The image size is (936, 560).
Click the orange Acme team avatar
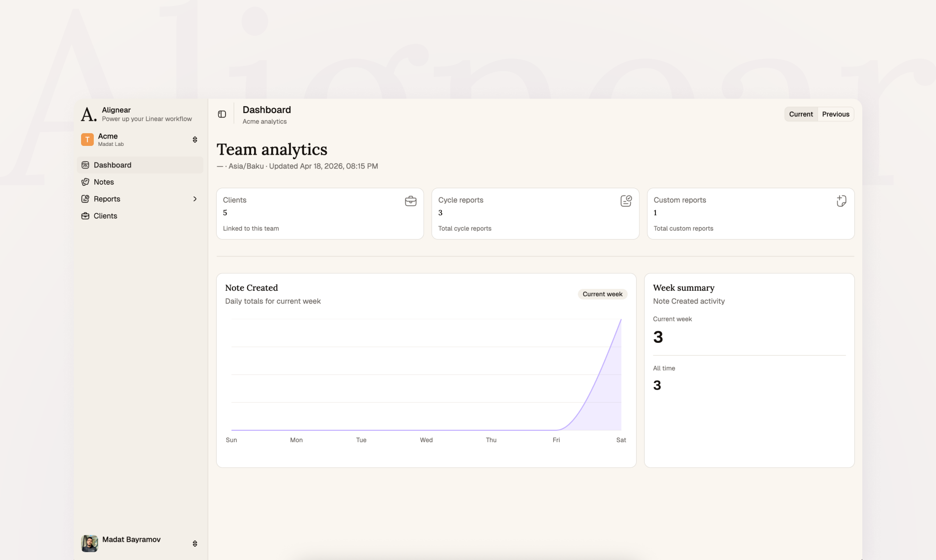[87, 140]
